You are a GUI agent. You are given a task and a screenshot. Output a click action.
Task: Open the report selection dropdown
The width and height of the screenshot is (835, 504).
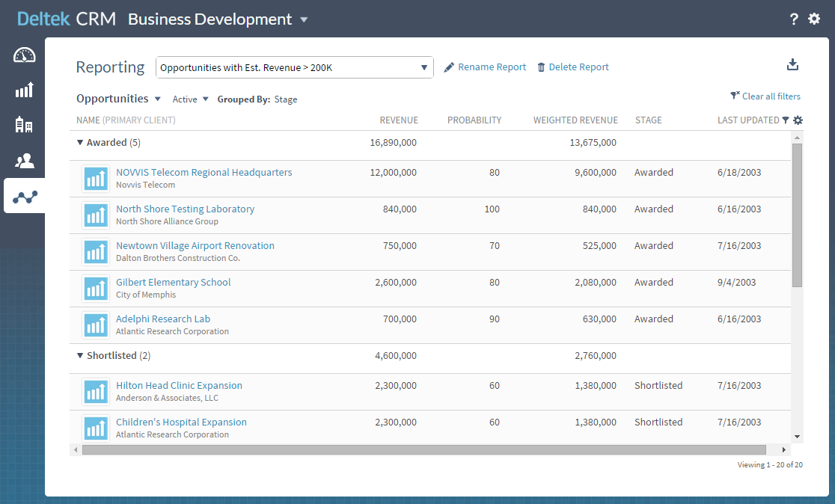pyautogui.click(x=294, y=67)
